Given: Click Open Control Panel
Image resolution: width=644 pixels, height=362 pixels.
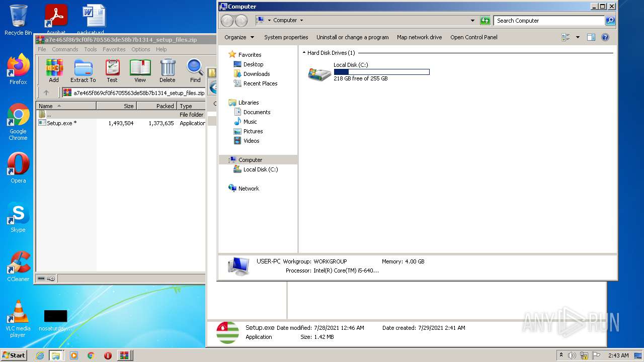Looking at the screenshot, I should point(474,37).
